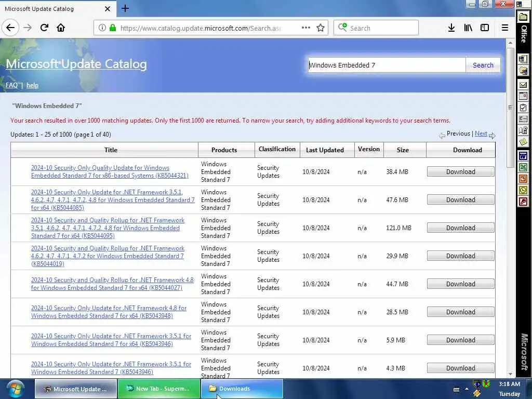532x399 pixels.
Task: Switch to Downloads folder taskbar button
Action: pos(242,389)
